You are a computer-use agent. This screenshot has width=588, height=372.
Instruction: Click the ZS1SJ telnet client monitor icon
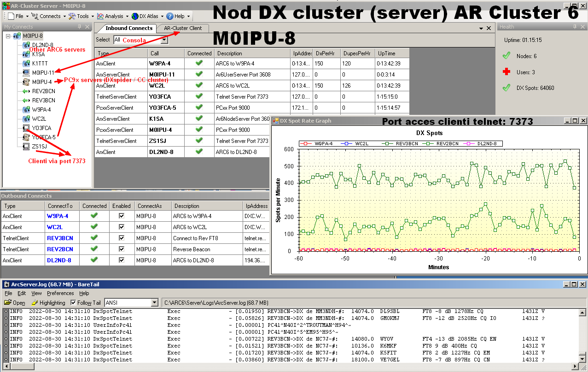[26, 146]
